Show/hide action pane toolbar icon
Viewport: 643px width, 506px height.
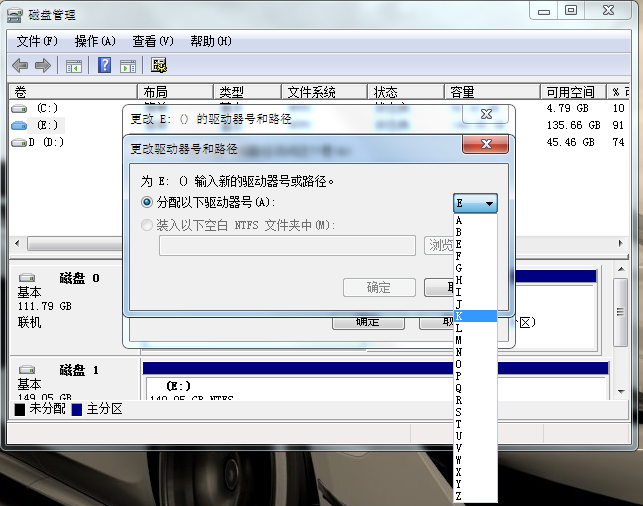tap(128, 66)
